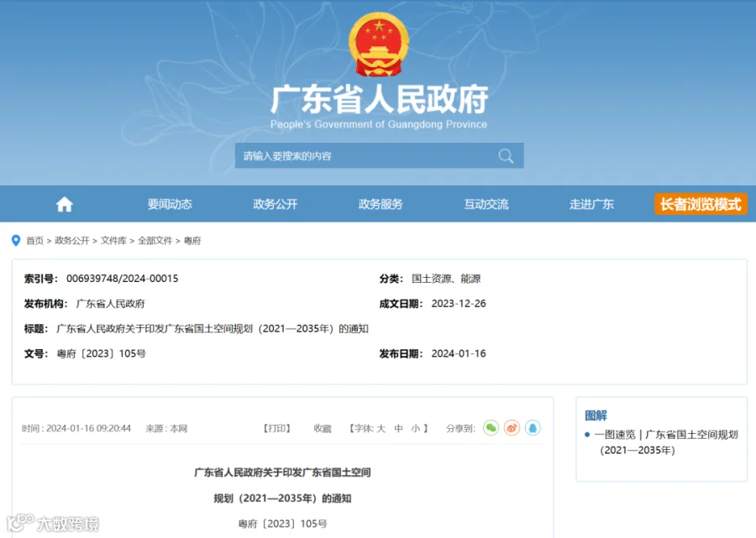This screenshot has width=756, height=538.
Task: Set font size to 中
Action: 398,428
